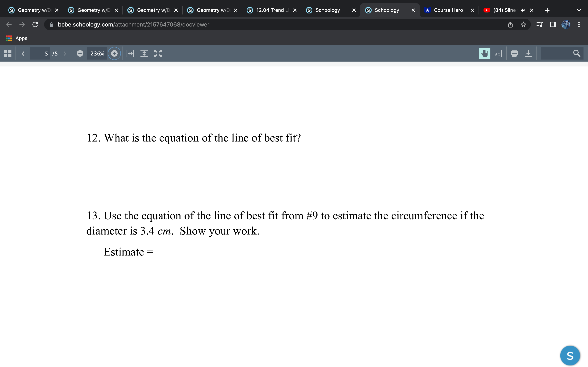Zoom out of the document

point(80,53)
